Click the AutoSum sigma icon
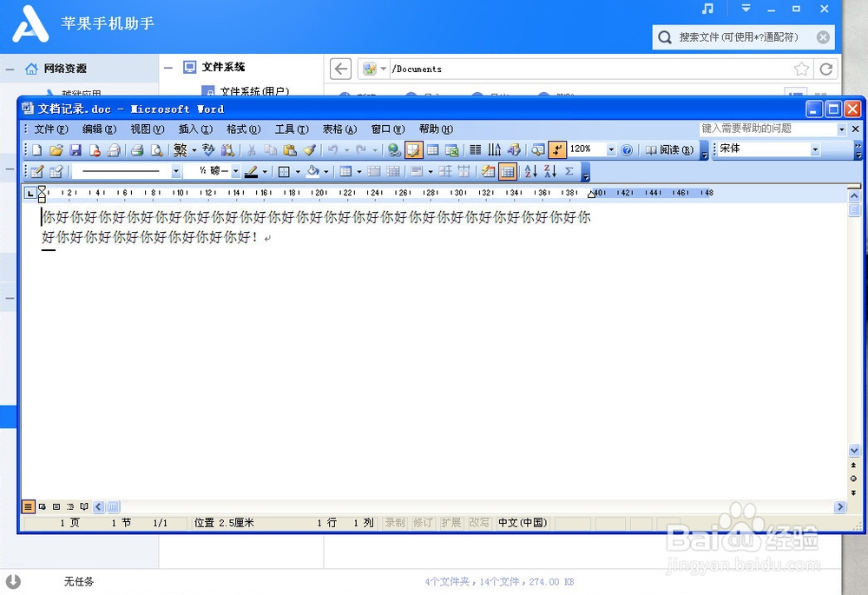The height and width of the screenshot is (595, 868). pos(569,172)
